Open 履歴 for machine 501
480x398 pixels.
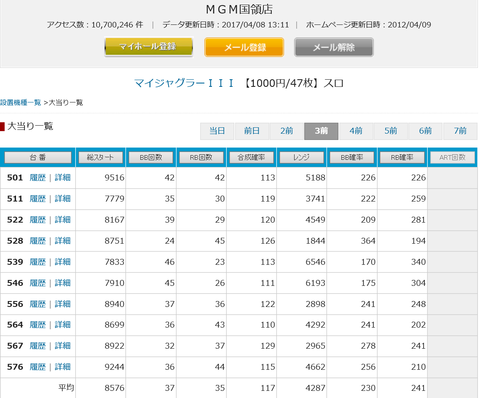[38, 178]
